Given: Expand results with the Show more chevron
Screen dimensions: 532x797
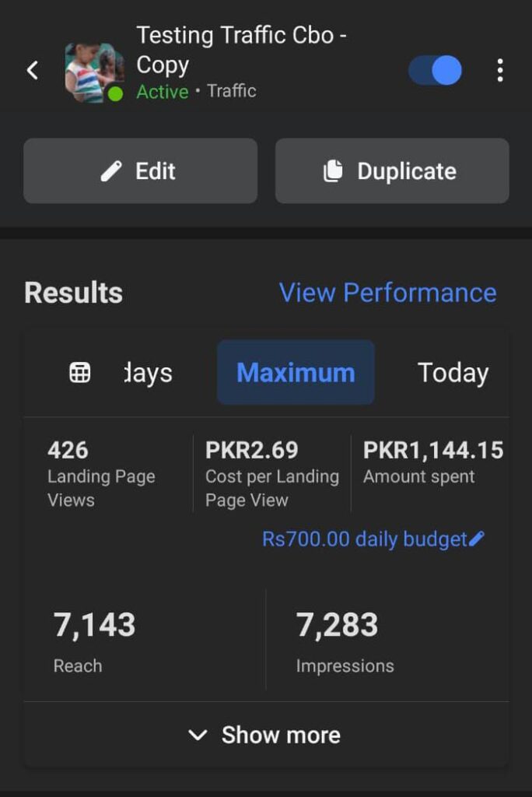Looking at the screenshot, I should tap(198, 735).
